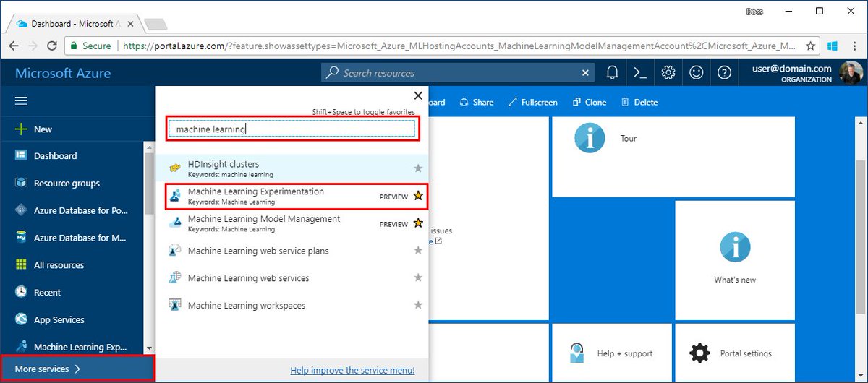Open Help improve the service menu link
Screen dimensions: 868x383
(352, 371)
